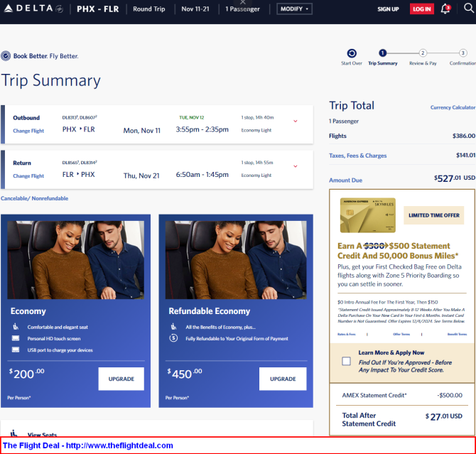The image size is (476, 454).
Task: Click the Economy card cabin photo
Action: pyautogui.click(x=75, y=260)
